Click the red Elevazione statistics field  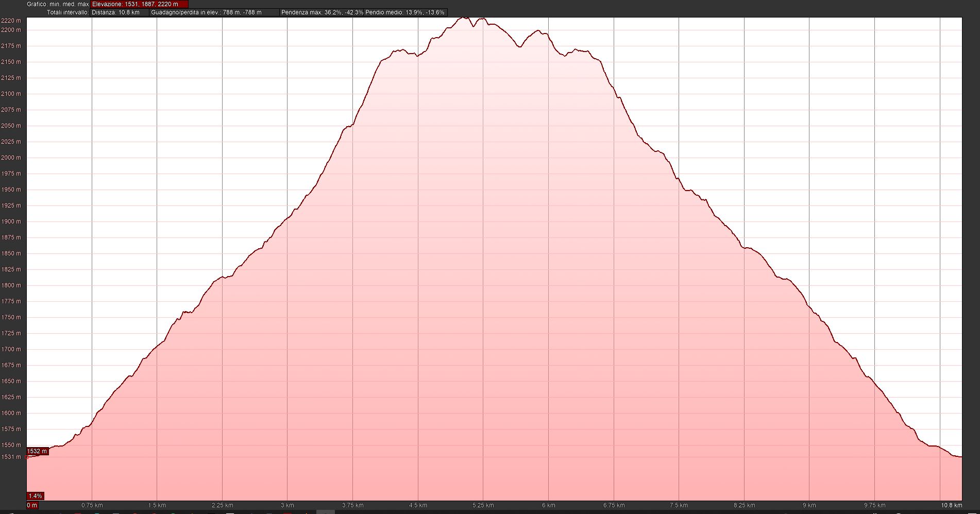point(139,4)
